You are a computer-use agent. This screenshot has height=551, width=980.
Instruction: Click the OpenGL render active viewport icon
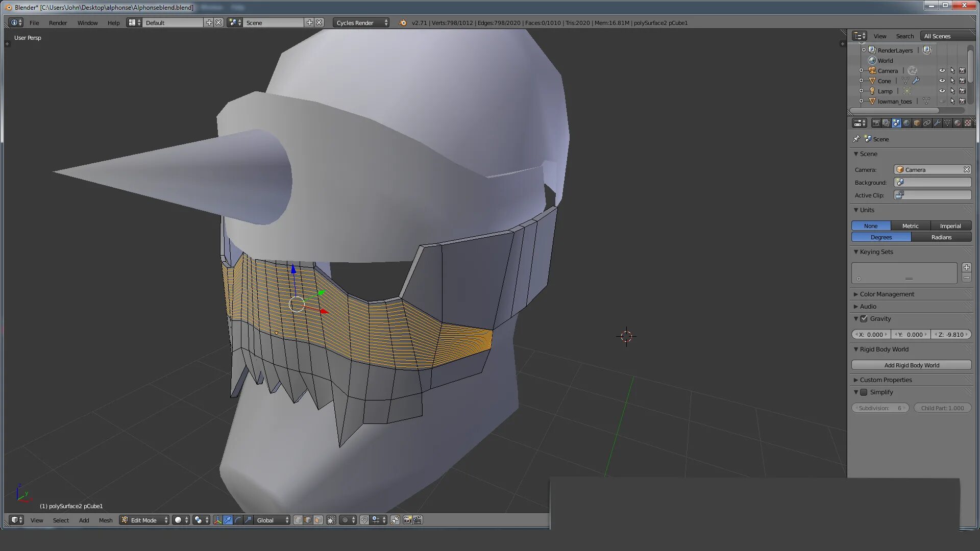click(x=407, y=520)
